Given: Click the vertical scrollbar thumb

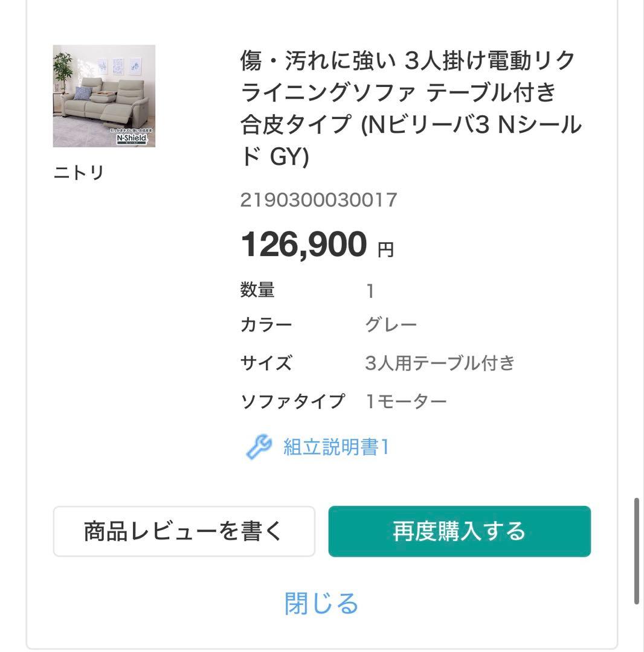Looking at the screenshot, I should point(637,551).
